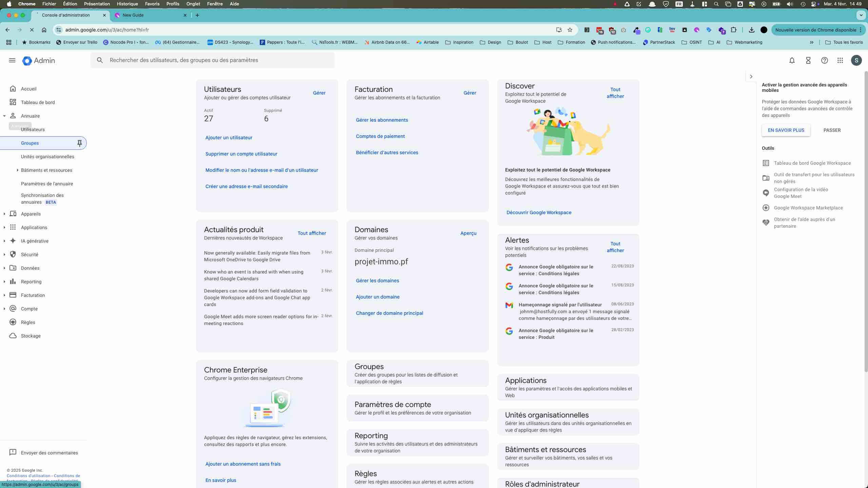
Task: Open the notifications bell icon
Action: [x=792, y=60]
